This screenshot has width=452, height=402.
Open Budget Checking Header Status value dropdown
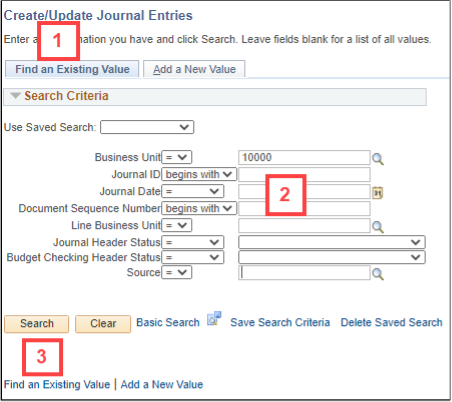tap(332, 257)
